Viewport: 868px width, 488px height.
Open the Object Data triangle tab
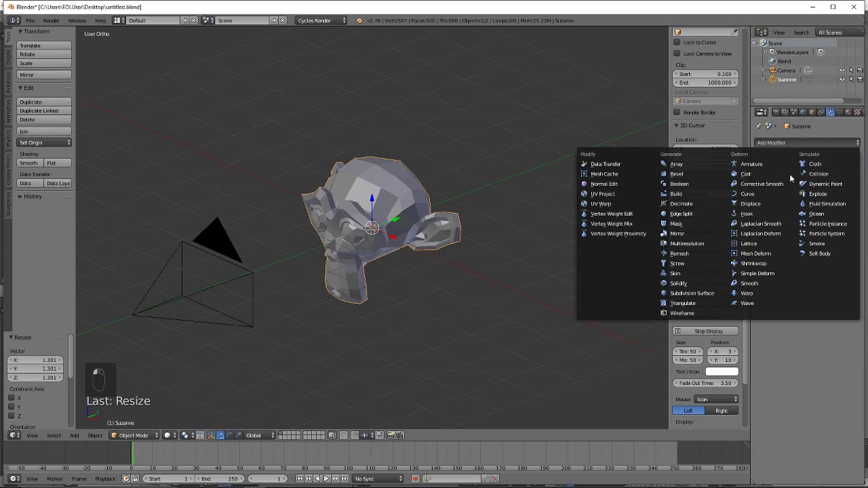click(839, 112)
